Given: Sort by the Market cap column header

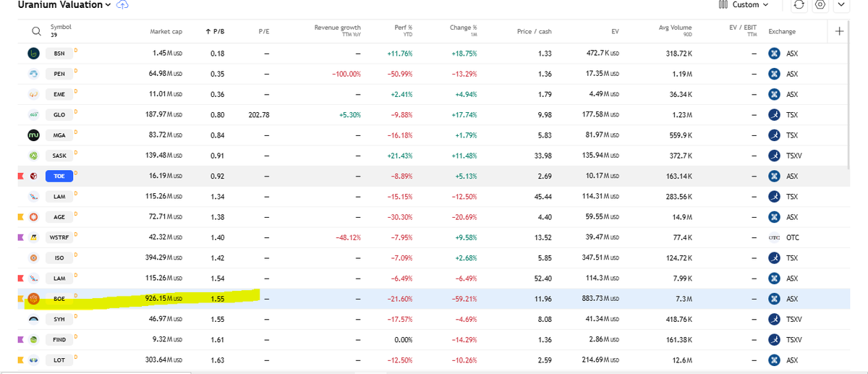Looking at the screenshot, I should [166, 32].
